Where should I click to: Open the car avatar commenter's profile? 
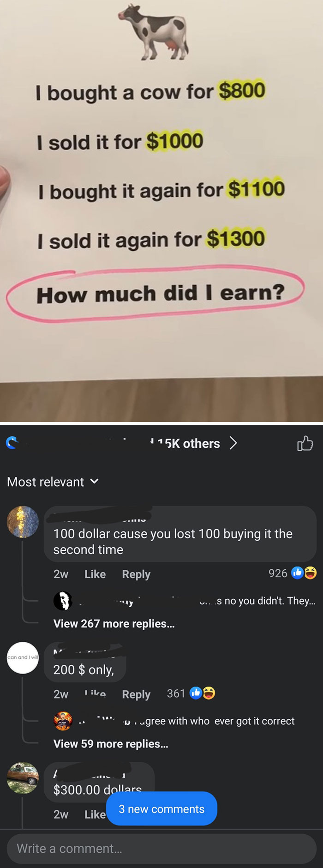pyautogui.click(x=23, y=778)
